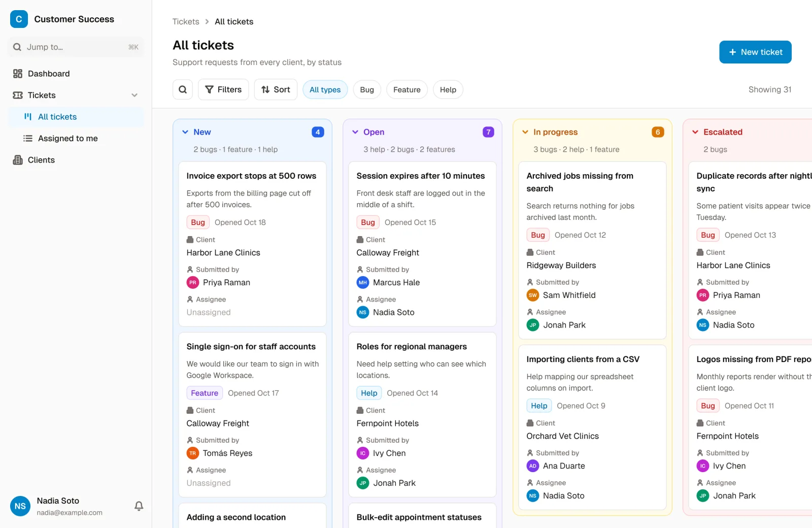The image size is (812, 528).
Task: Collapse the New column
Action: (x=185, y=132)
